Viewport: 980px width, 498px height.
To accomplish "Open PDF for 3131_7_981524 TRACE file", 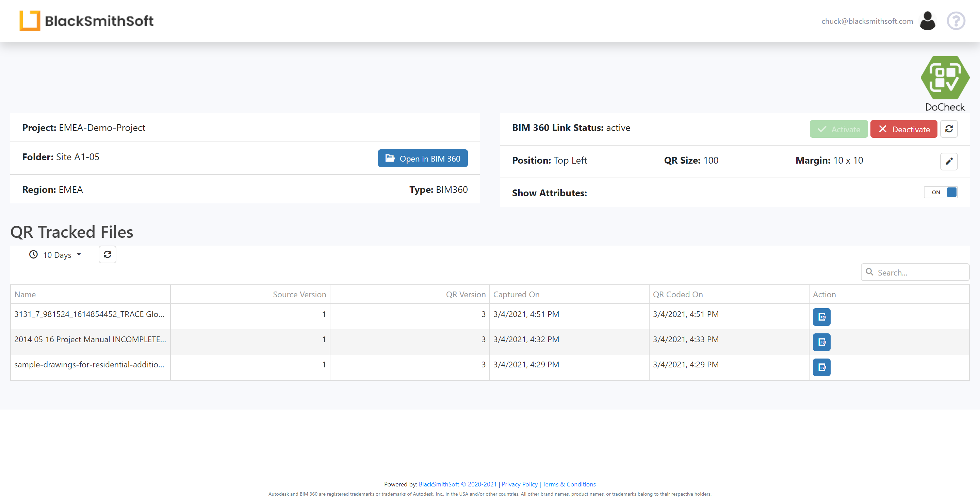I will [x=821, y=317].
